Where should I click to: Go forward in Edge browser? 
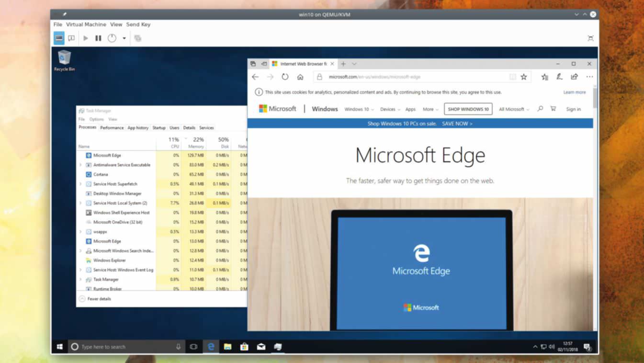pyautogui.click(x=270, y=77)
